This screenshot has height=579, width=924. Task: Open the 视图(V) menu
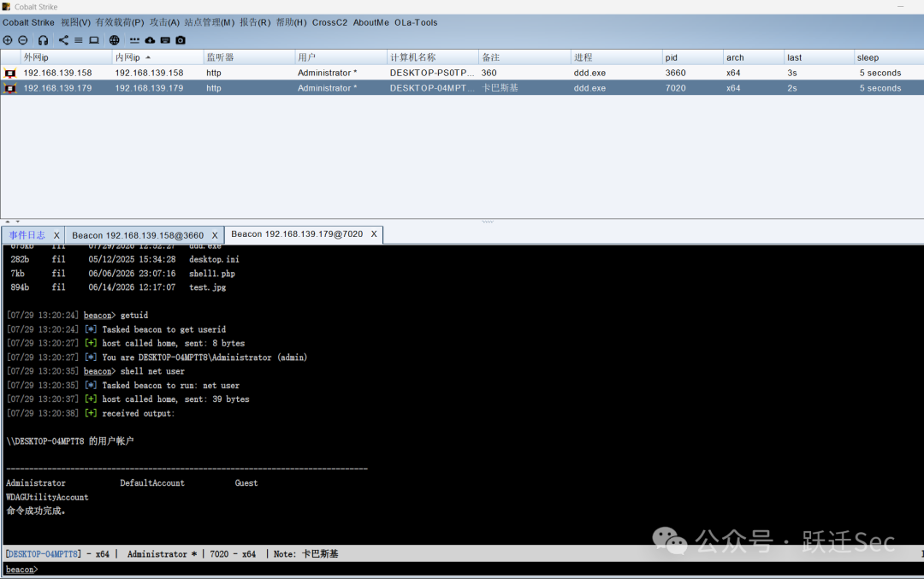[75, 22]
